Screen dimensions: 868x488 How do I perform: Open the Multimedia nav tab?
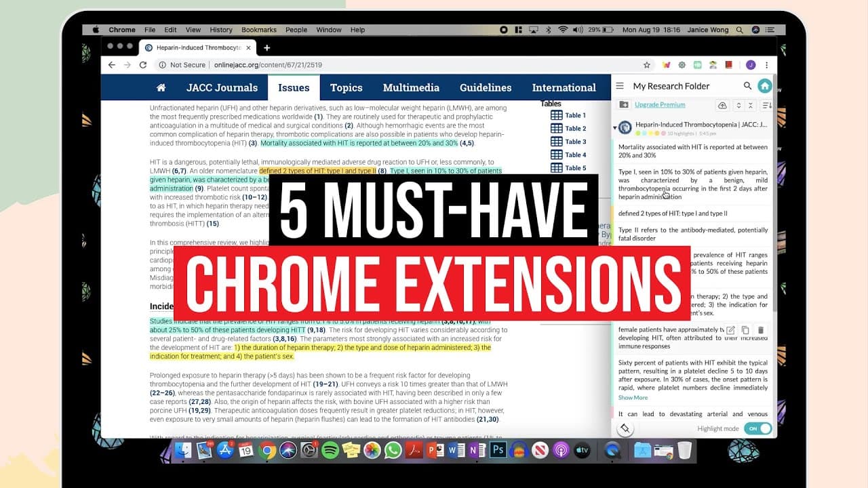tap(411, 87)
